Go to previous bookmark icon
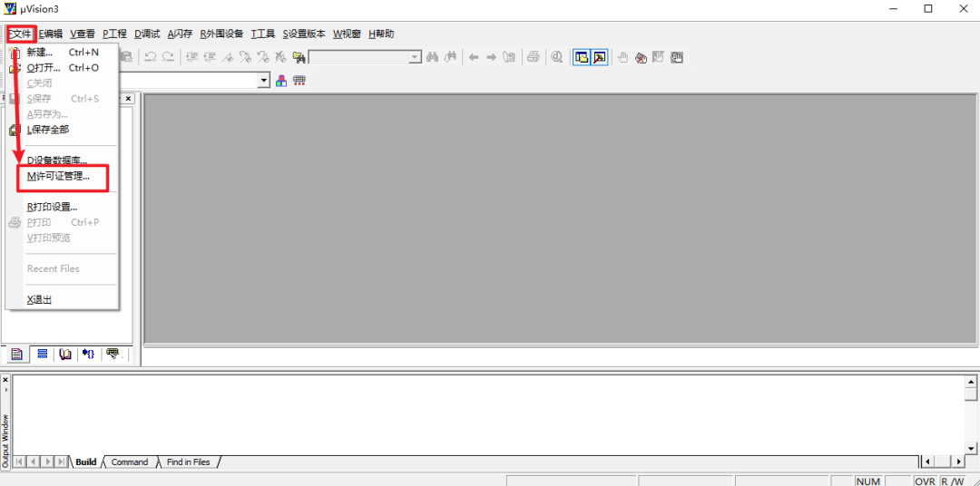 [263, 57]
